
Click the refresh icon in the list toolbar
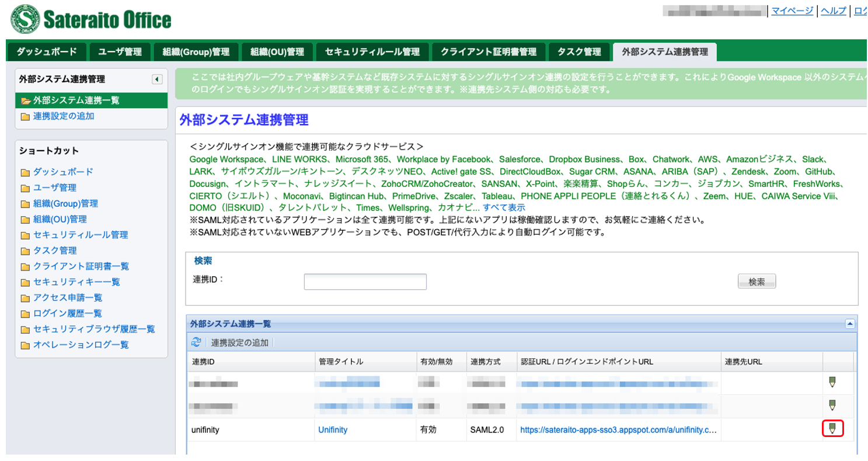tap(196, 342)
